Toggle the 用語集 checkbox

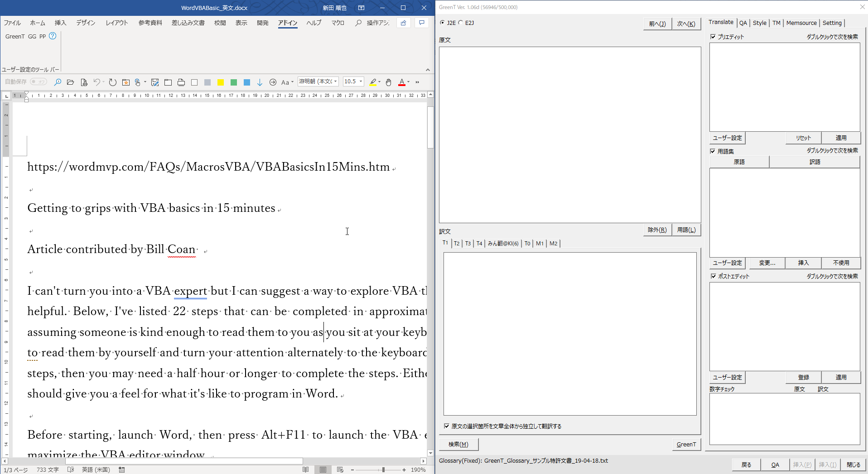[x=713, y=151]
